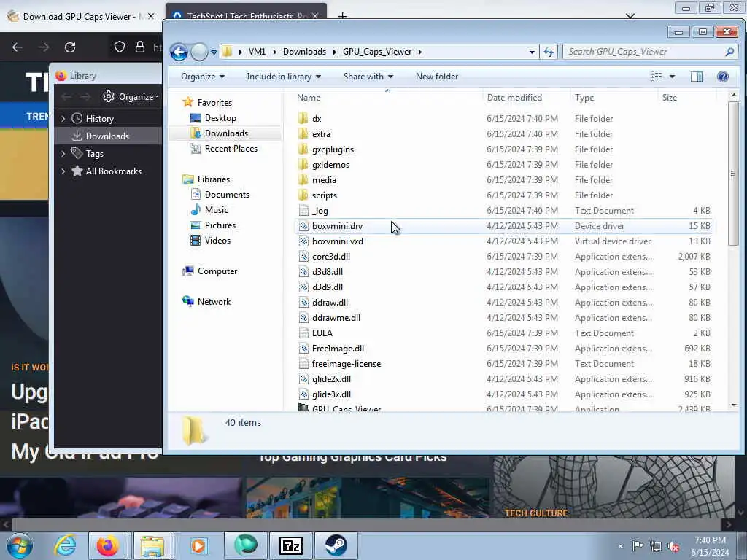Toggle the preview pane icon
Screen dimensions: 747x560
coord(696,77)
